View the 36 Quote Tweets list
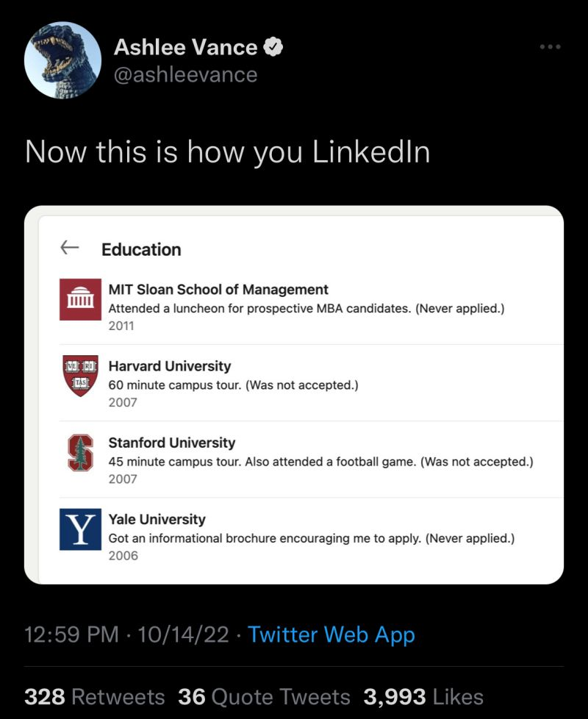 [264, 696]
